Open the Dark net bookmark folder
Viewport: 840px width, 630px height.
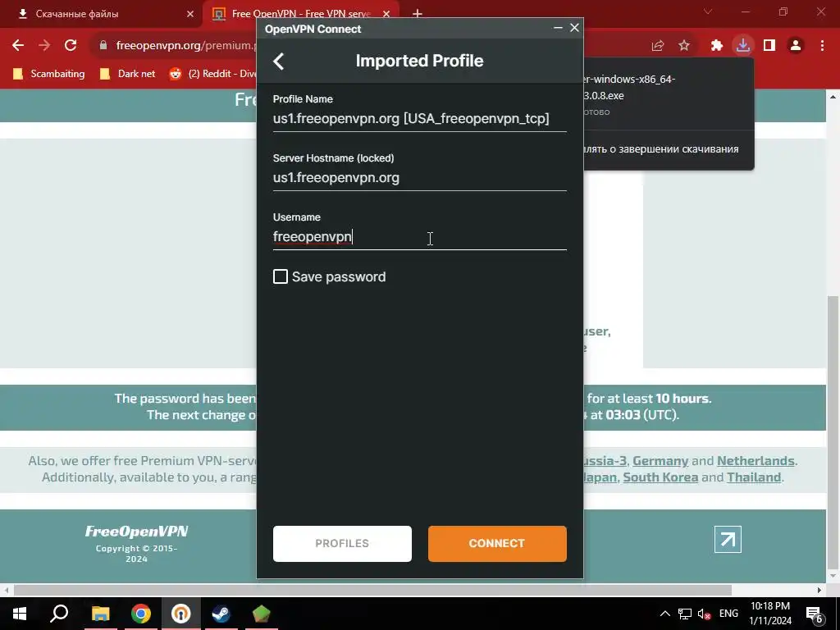pyautogui.click(x=127, y=74)
